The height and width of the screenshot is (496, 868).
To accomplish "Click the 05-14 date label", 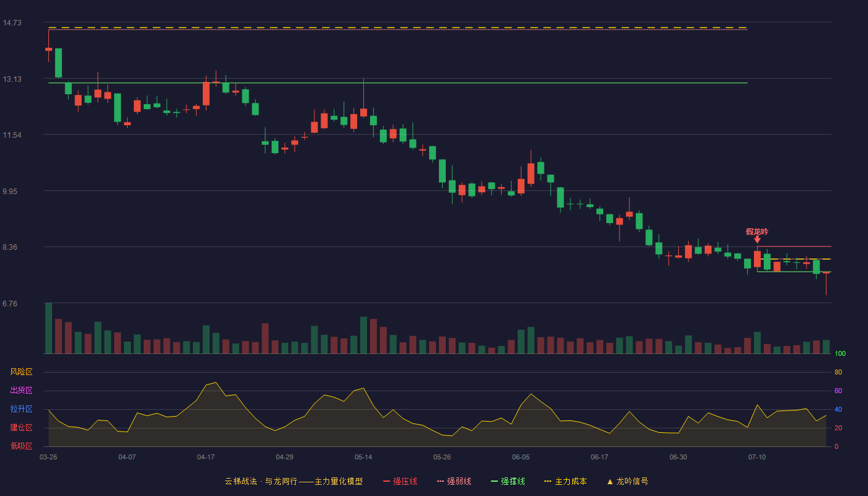I will pos(363,457).
